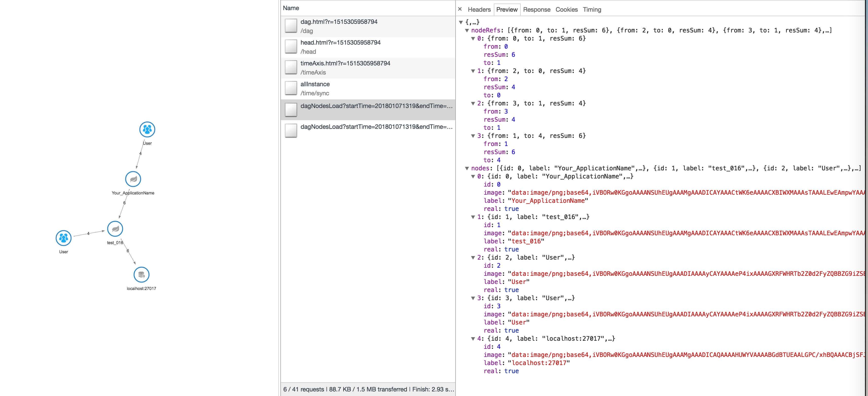Select the test_016 application node
This screenshot has width=868, height=396.
[x=115, y=229]
